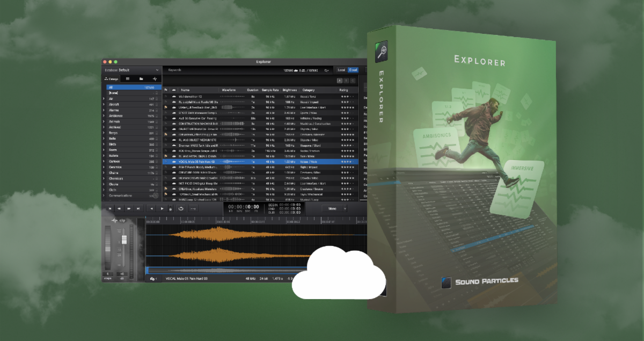Open the Database Default dropdown
The image size is (644, 341).
[132, 70]
